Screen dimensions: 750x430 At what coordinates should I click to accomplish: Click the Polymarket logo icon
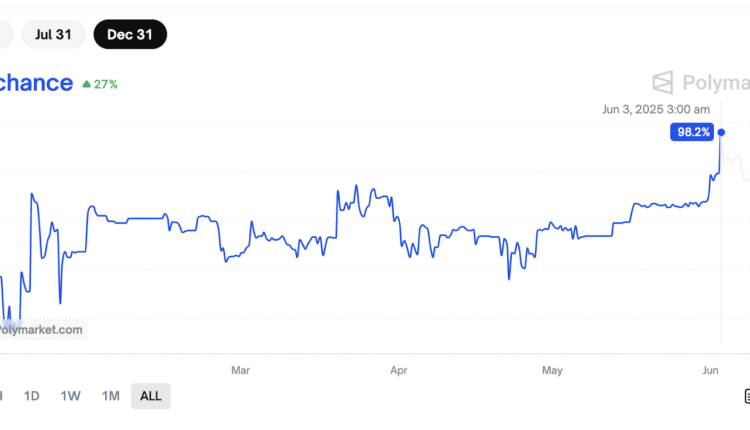(x=663, y=82)
